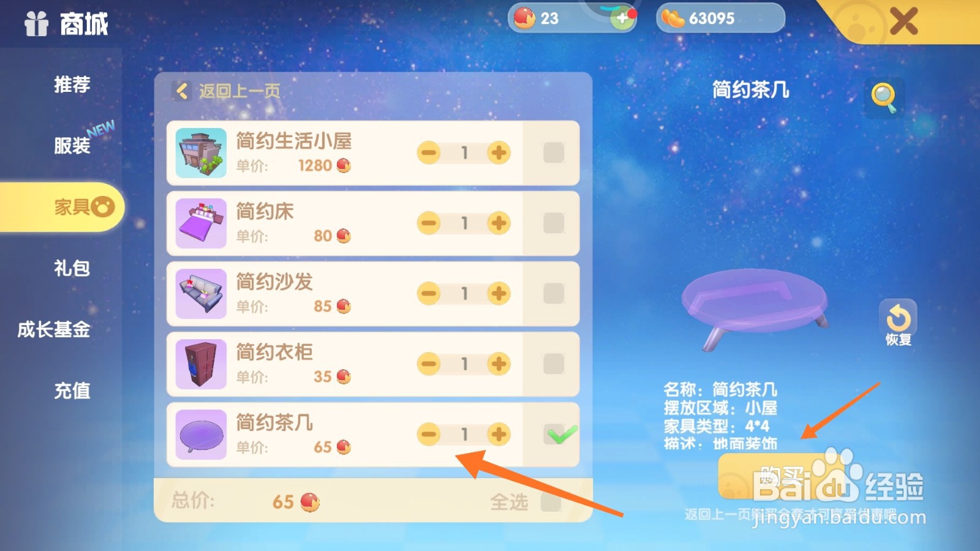Screen dimensions: 980x551
Task: Select the 简约衣柜 wardrobe thumbnail
Action: point(201,364)
